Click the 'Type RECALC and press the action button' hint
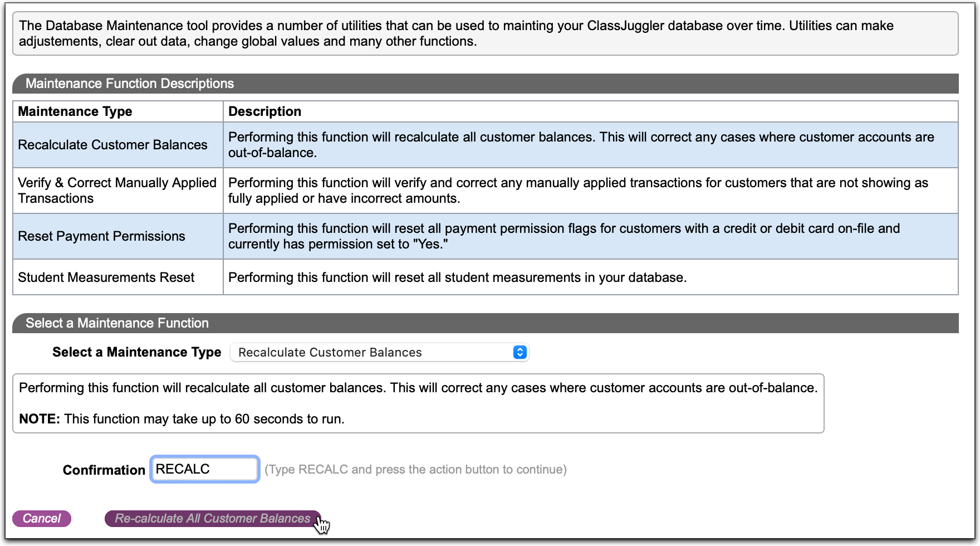Image resolution: width=980 pixels, height=546 pixels. click(x=415, y=469)
